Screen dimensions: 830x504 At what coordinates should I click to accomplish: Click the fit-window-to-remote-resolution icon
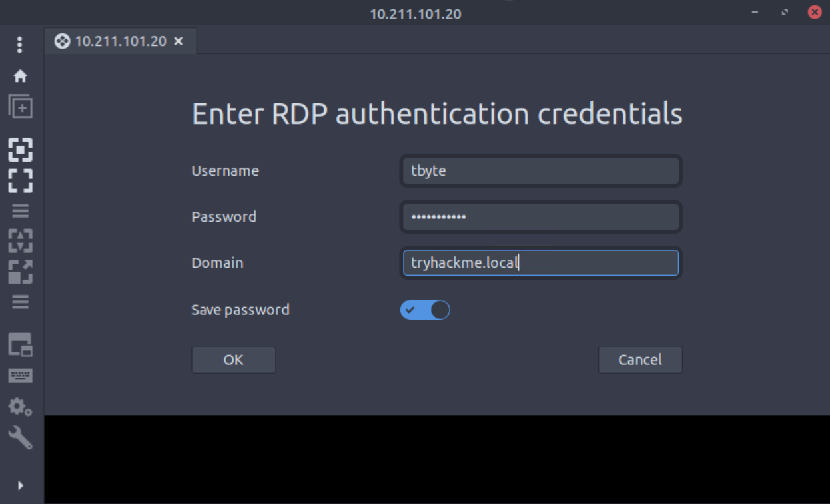pos(20,150)
